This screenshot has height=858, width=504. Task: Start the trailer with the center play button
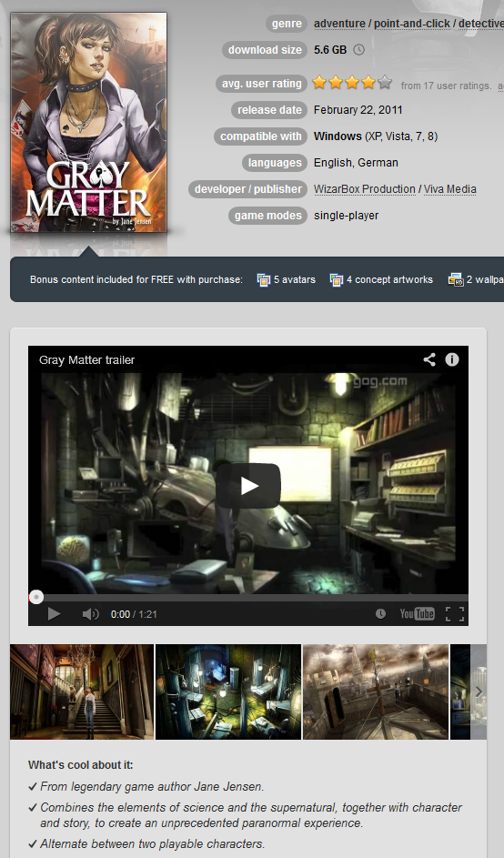248,485
